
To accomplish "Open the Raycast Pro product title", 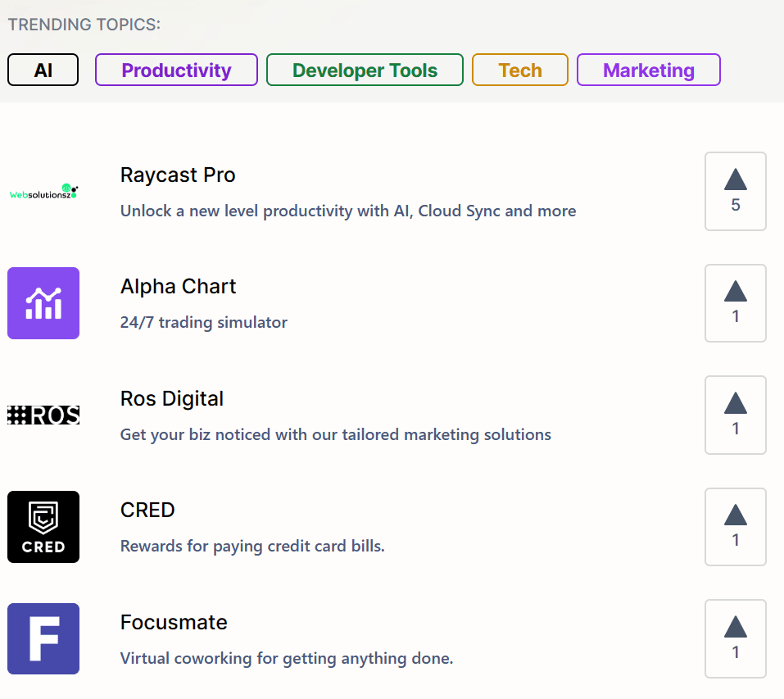I will pos(178,175).
